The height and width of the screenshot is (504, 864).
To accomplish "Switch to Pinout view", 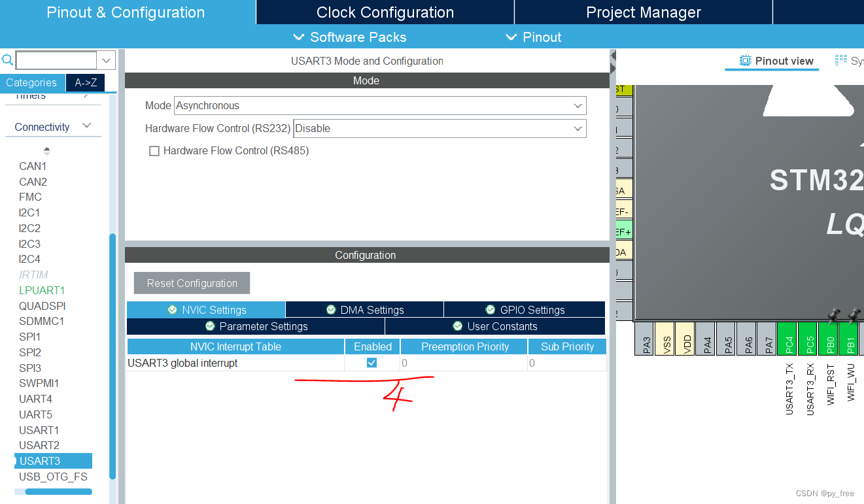I will [x=776, y=61].
